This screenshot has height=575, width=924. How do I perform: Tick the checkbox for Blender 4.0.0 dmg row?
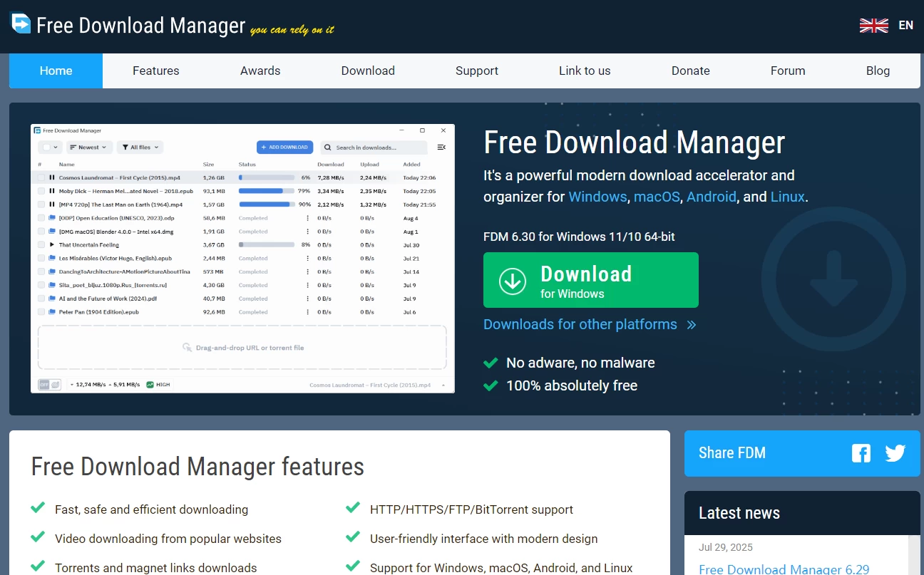pyautogui.click(x=41, y=232)
